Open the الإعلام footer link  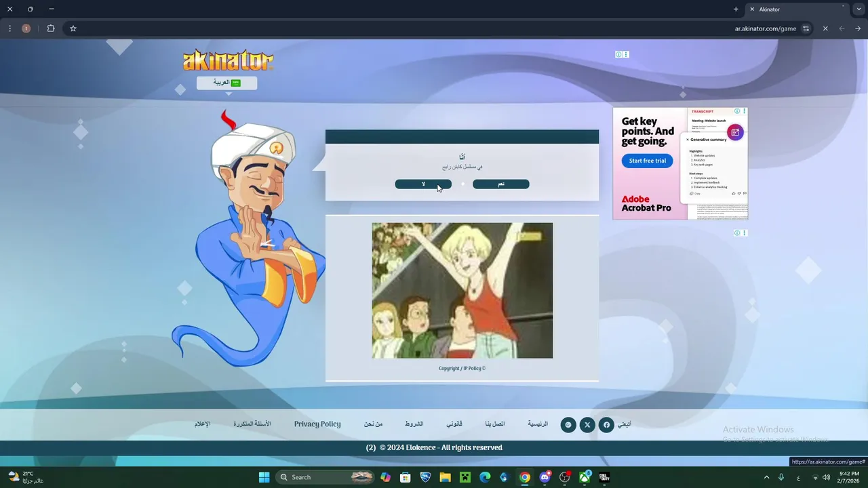[203, 424]
